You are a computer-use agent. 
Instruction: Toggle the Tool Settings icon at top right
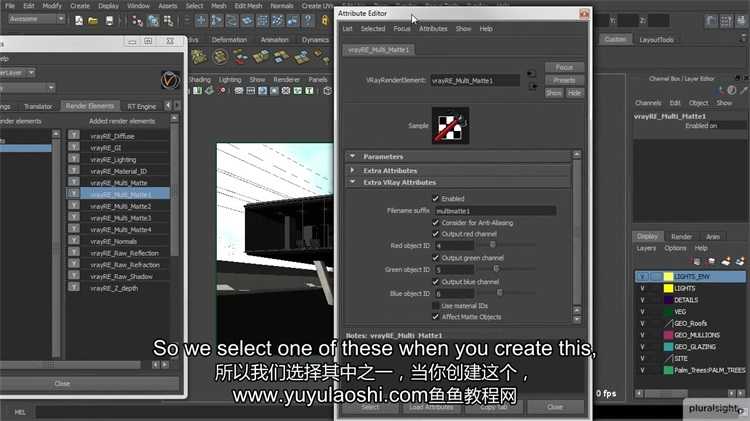point(726,21)
